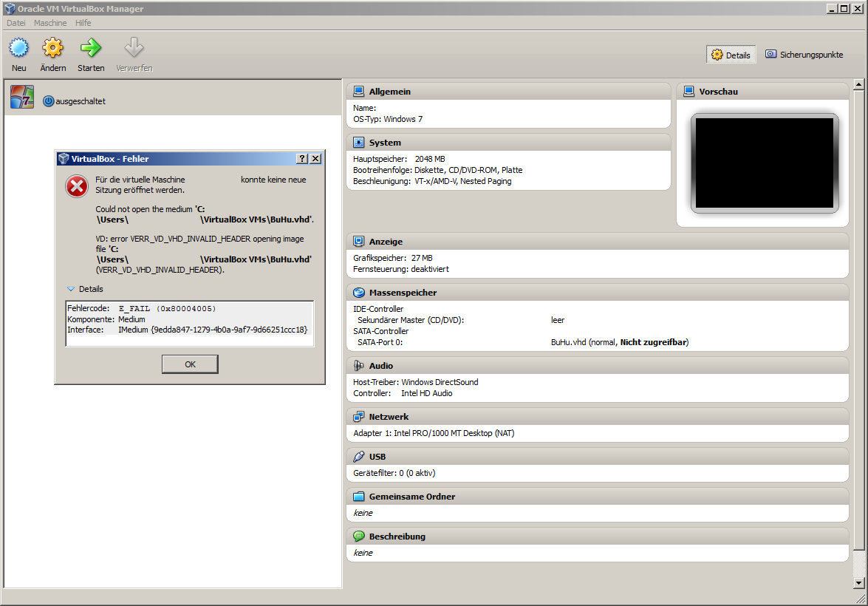
Task: Click the black VM preview thumbnail
Action: pyautogui.click(x=765, y=163)
